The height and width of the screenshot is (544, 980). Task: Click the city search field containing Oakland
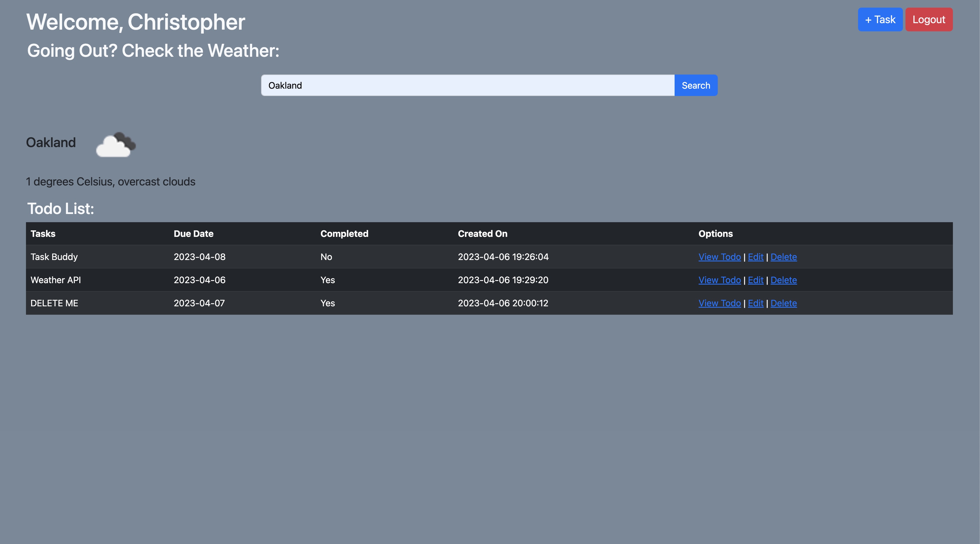467,85
